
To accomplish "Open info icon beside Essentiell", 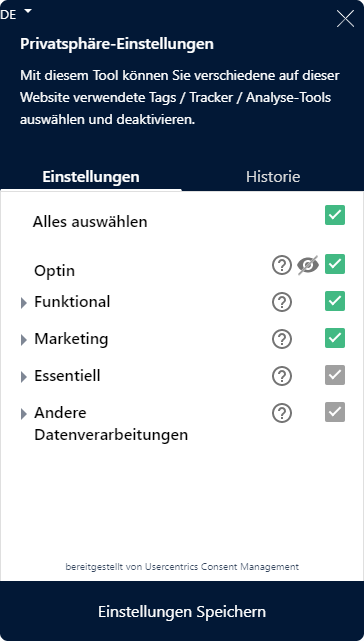I will (282, 376).
